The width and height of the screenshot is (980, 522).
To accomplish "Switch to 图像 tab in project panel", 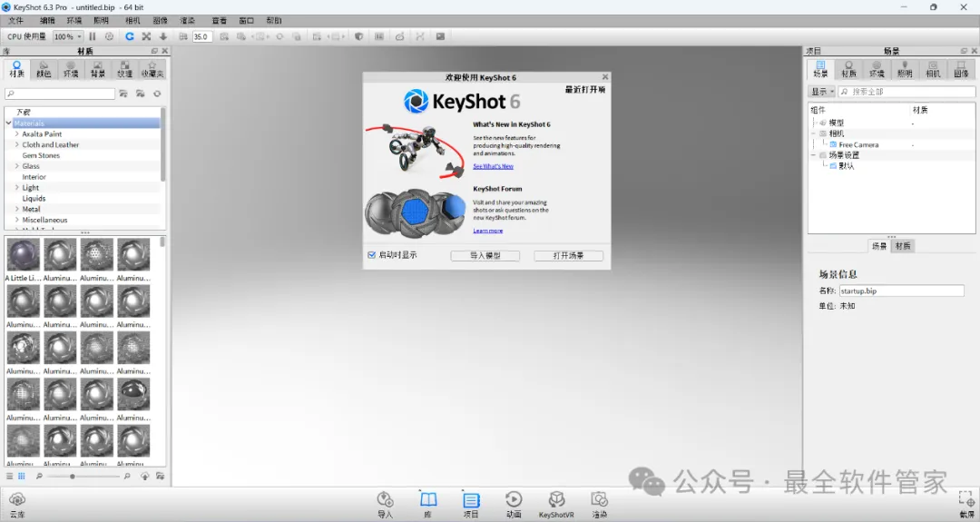I will (x=961, y=69).
